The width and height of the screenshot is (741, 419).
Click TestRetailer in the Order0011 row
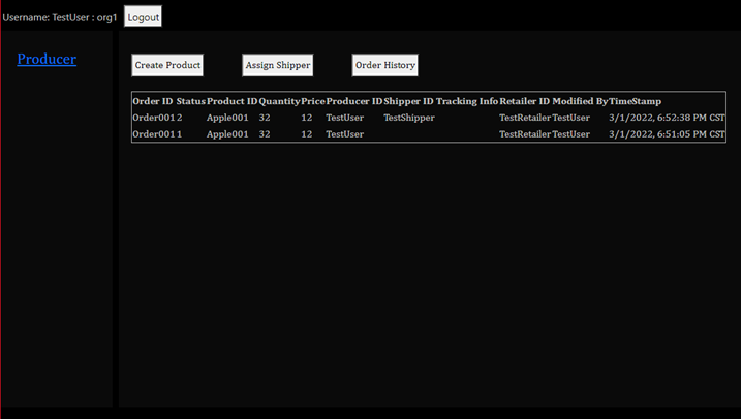525,134
